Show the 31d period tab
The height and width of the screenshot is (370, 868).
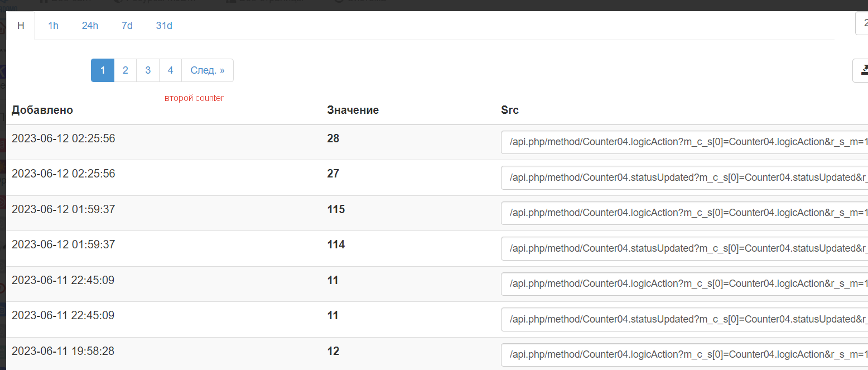[164, 26]
